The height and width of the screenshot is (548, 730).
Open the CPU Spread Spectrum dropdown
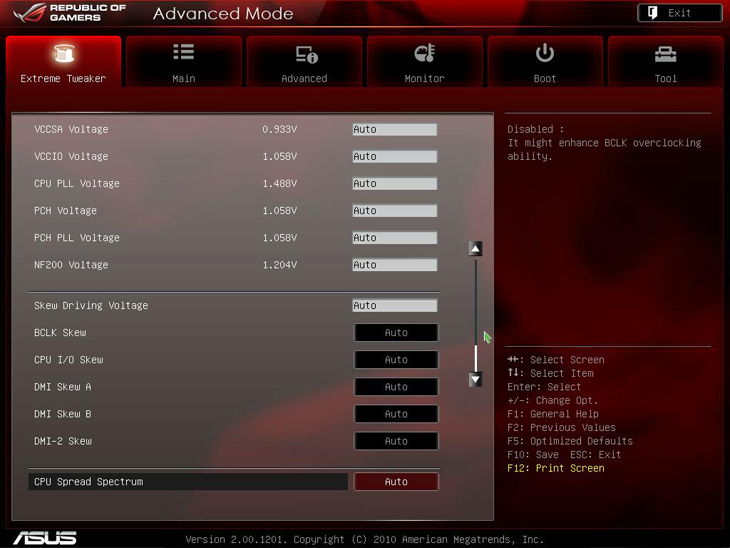pos(396,482)
